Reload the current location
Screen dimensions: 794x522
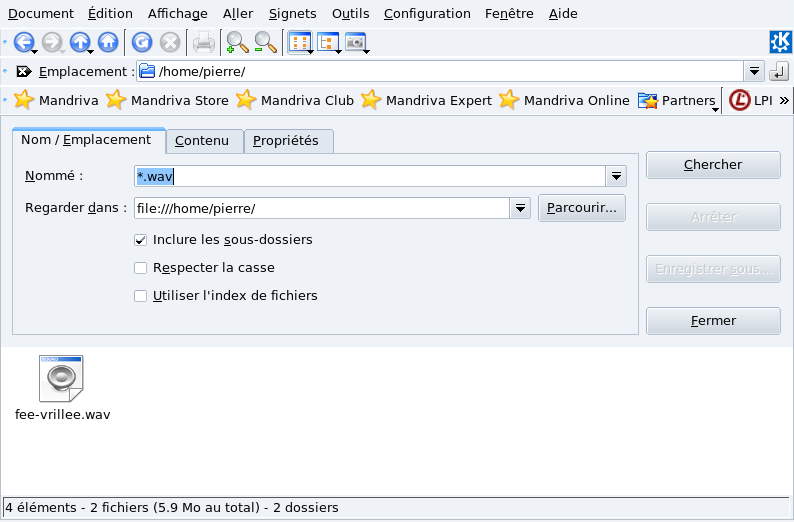tap(142, 42)
